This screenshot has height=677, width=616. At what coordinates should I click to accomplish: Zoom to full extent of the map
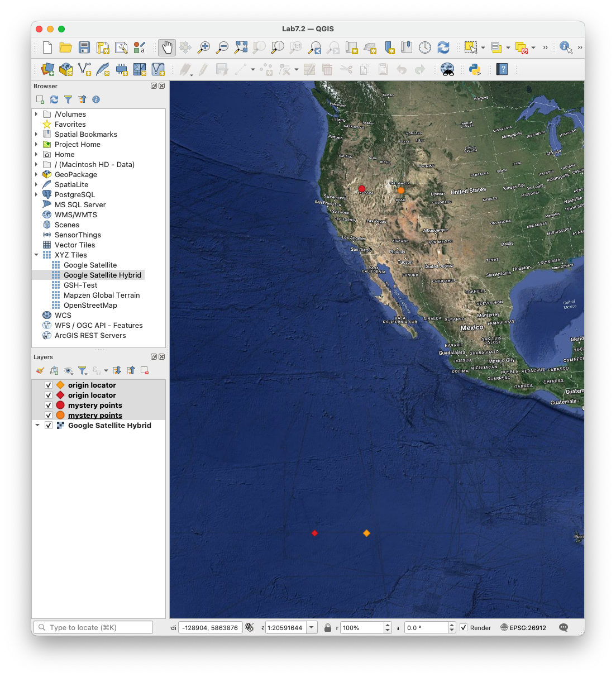[241, 47]
